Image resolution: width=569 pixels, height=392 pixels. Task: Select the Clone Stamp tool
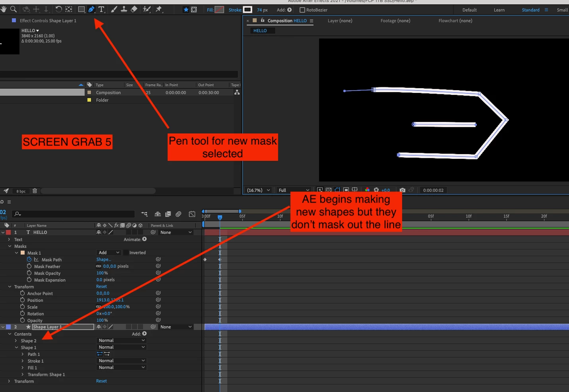tap(124, 9)
